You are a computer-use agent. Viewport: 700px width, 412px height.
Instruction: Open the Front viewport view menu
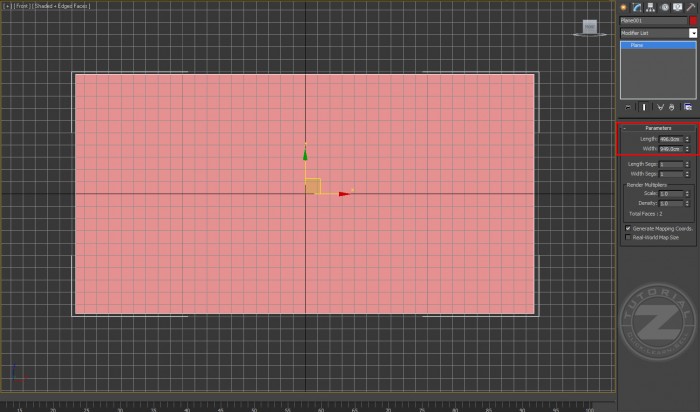(x=21, y=6)
